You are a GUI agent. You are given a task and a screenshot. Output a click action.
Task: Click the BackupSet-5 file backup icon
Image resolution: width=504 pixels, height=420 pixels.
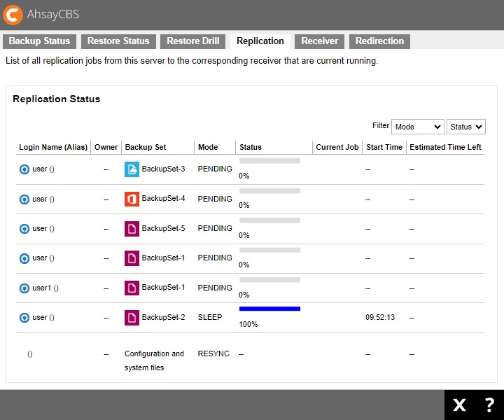132,228
